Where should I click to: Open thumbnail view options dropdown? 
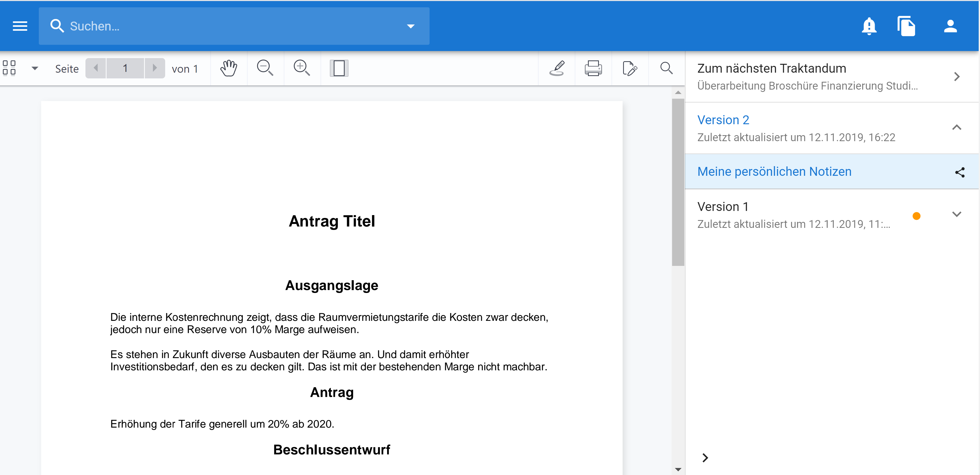tap(35, 68)
